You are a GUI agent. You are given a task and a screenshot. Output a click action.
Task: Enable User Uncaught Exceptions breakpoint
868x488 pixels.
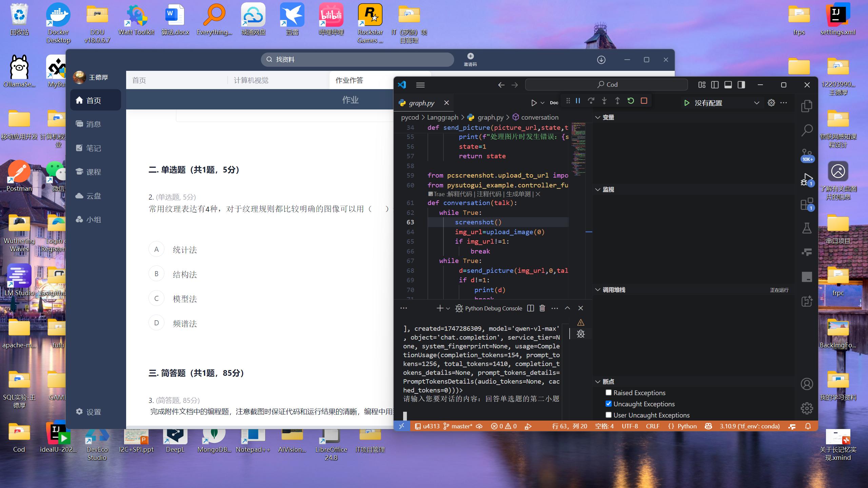point(608,415)
